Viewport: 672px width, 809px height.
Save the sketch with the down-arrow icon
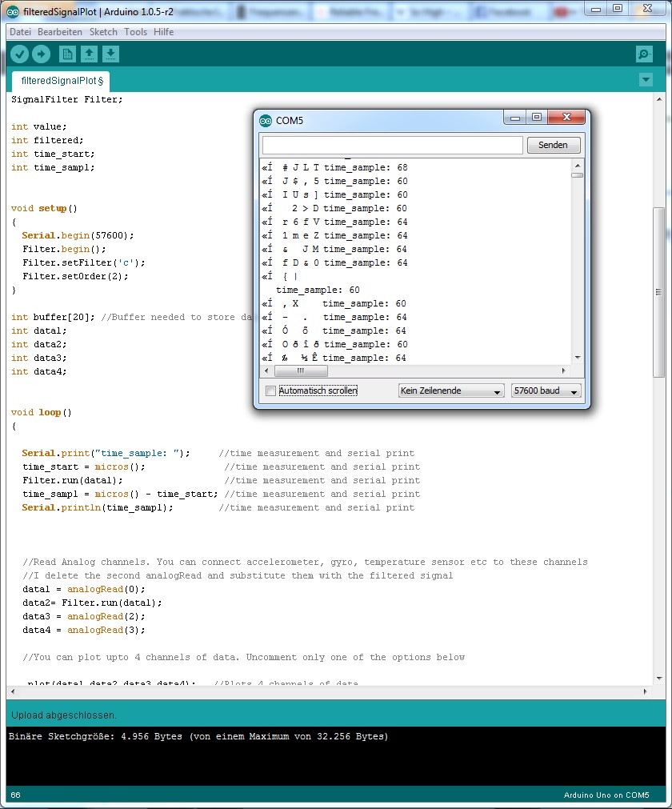110,54
